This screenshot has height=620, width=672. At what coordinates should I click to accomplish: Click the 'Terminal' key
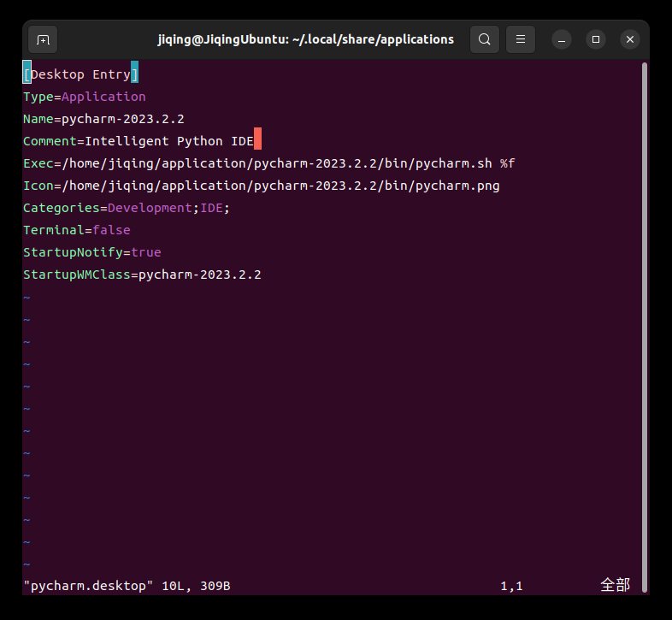[x=54, y=230]
